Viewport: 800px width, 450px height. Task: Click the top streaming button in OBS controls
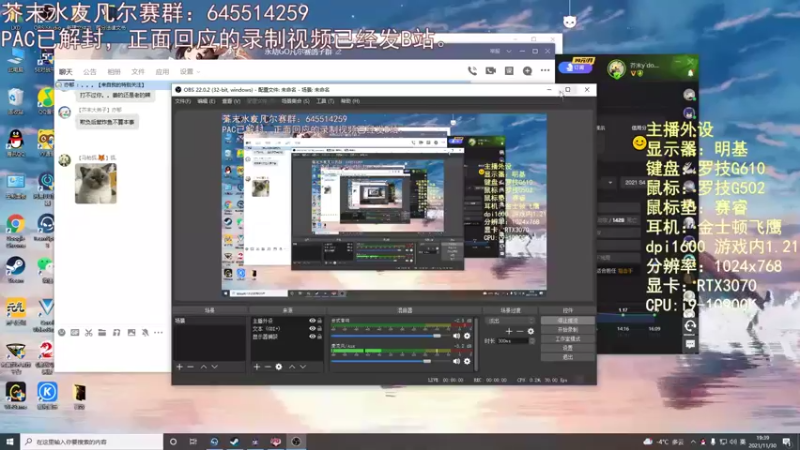click(x=567, y=320)
